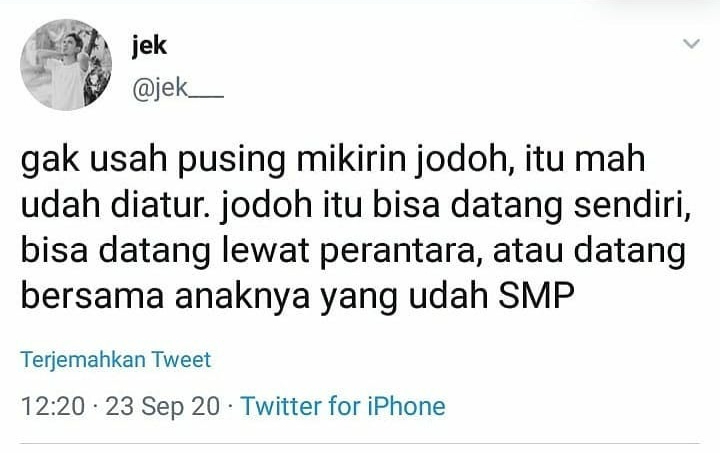Viewport: 720px width, 453px height.
Task: Open the Twitter for iPhone source link
Action: click(x=343, y=406)
